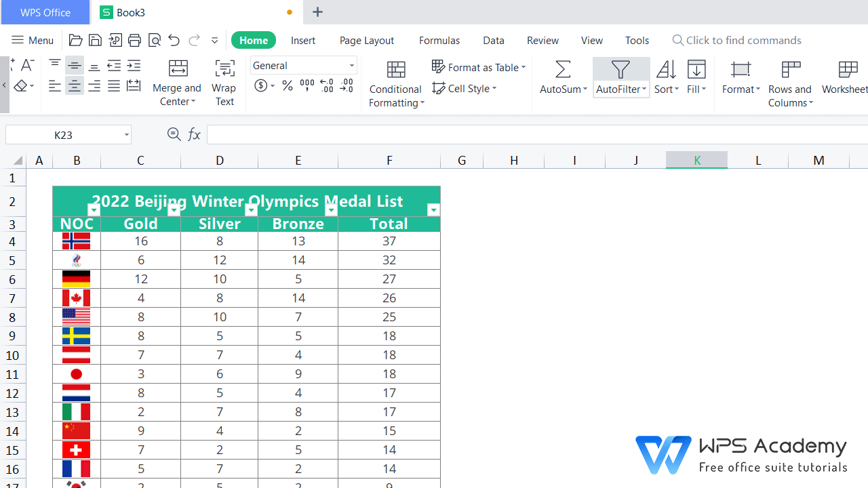Image resolution: width=868 pixels, height=488 pixels.
Task: Toggle center alignment for cells
Action: (75, 86)
